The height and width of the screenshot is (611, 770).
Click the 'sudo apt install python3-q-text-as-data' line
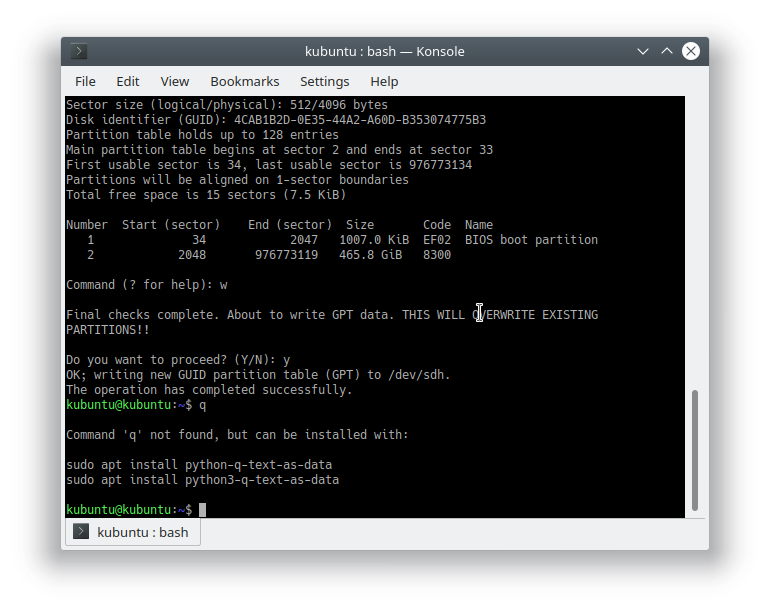(202, 480)
